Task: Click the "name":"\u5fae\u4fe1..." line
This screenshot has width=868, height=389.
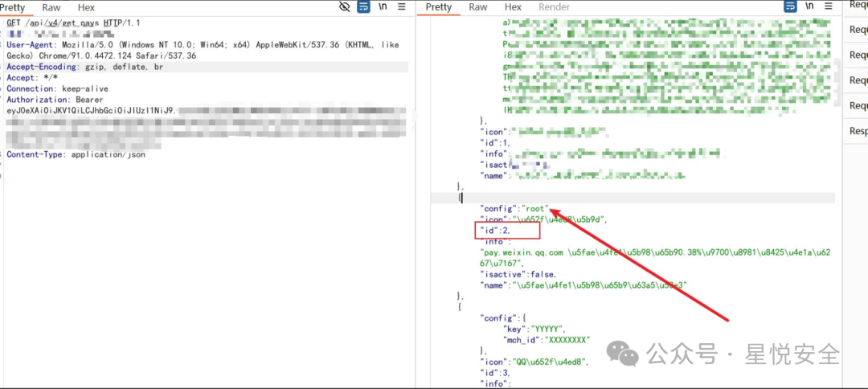Action: coord(583,285)
